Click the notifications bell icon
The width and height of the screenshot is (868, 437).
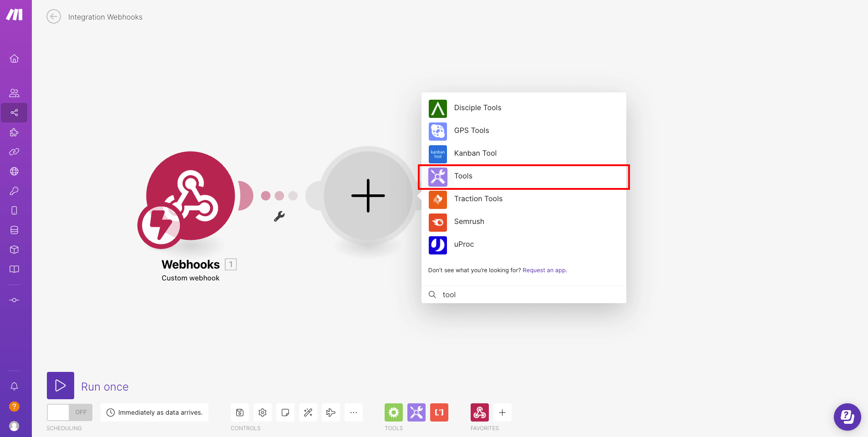(x=14, y=386)
